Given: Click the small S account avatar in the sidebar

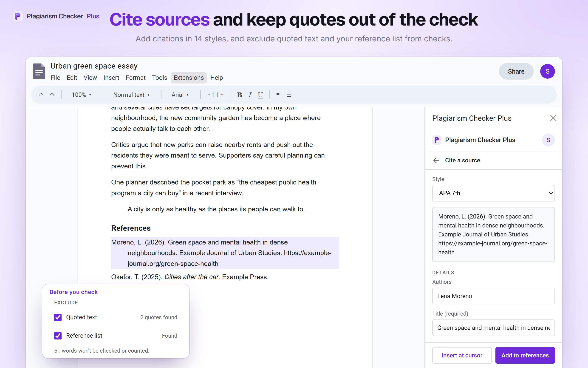Looking at the screenshot, I should click(x=548, y=140).
